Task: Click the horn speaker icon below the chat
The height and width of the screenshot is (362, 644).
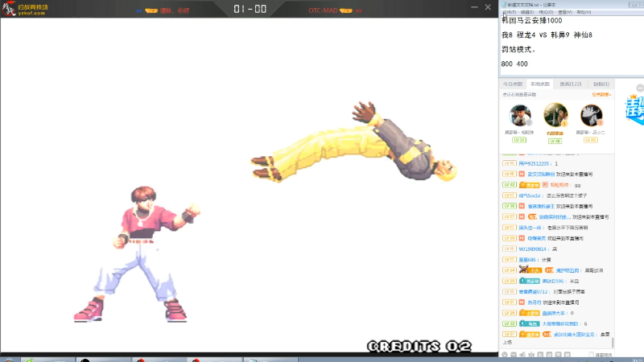Action: click(522, 355)
